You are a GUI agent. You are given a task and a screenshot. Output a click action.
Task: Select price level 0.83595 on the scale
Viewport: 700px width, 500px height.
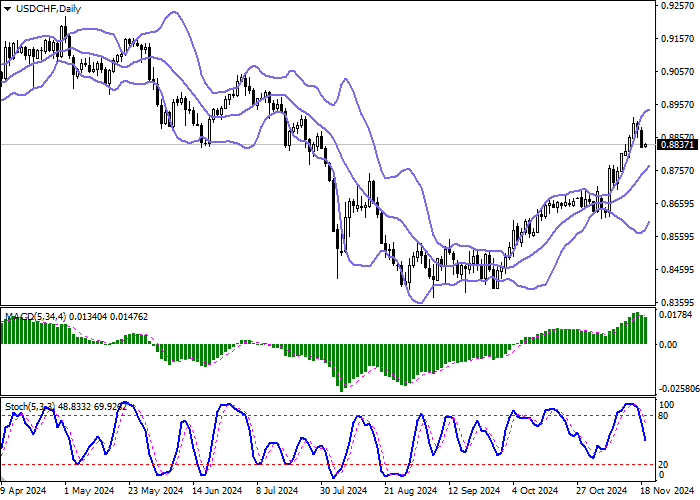pos(677,302)
